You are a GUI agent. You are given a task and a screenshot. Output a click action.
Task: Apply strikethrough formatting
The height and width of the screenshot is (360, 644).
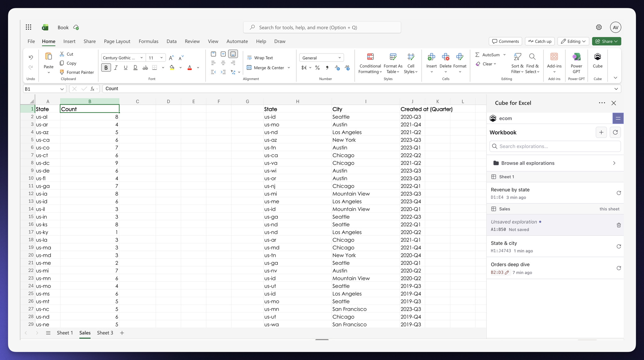point(145,68)
